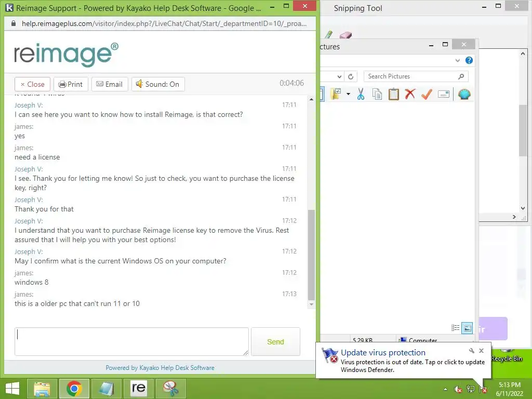Open Help in the Pictures window
Screen dimensions: 532x399
[x=469, y=60]
